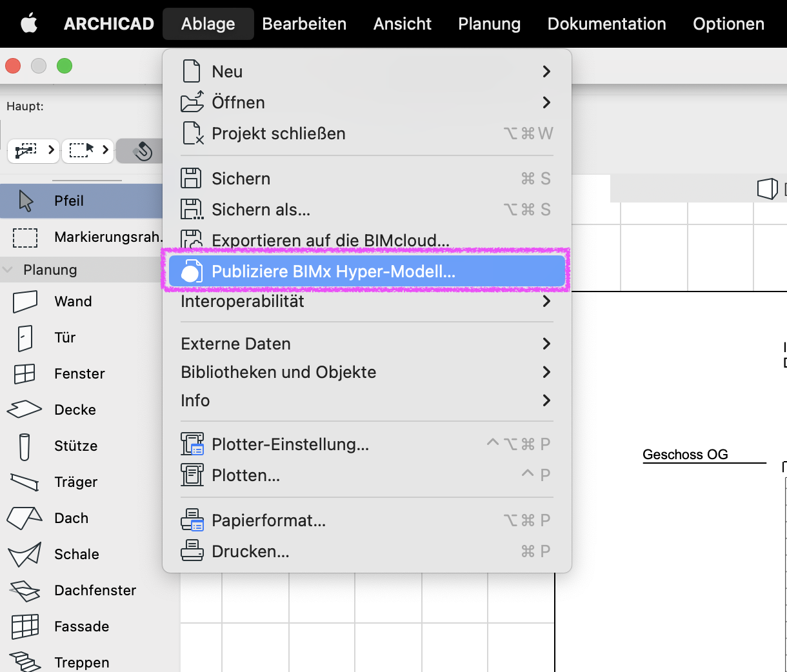Expand the Interoperabilität submenu
Screen dimensions: 787x672
546,301
